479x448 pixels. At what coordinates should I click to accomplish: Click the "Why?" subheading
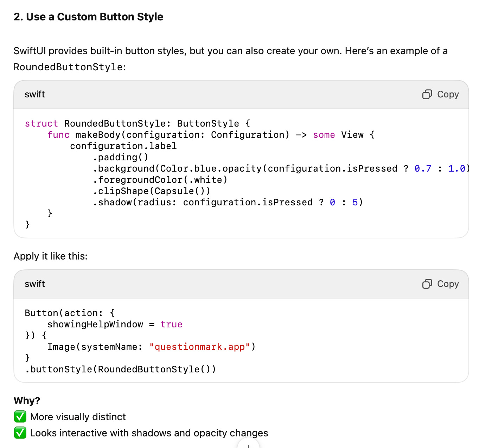tap(27, 401)
